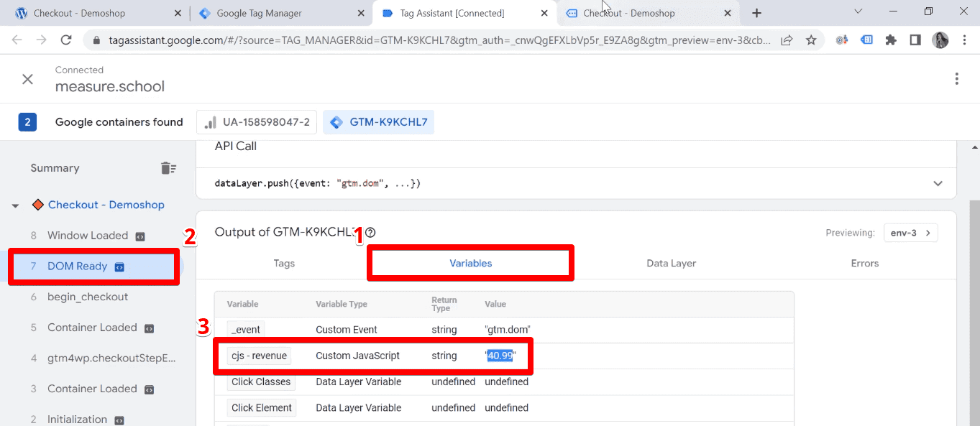980x426 pixels.
Task: Clear the event list via the trash icon
Action: pyautogui.click(x=168, y=167)
